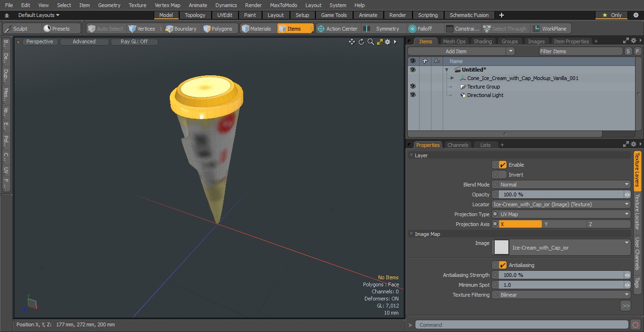Toggle the Enable layer checkbox

coord(503,165)
